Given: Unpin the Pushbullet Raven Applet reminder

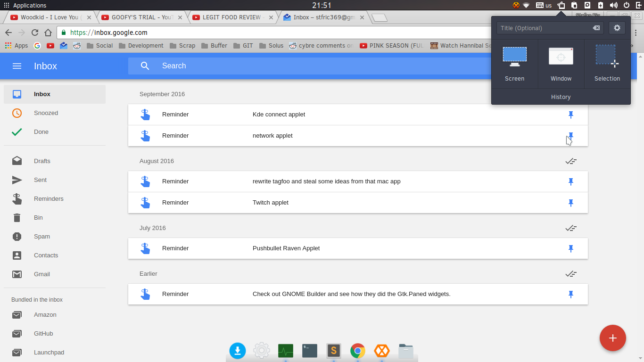Looking at the screenshot, I should 571,248.
